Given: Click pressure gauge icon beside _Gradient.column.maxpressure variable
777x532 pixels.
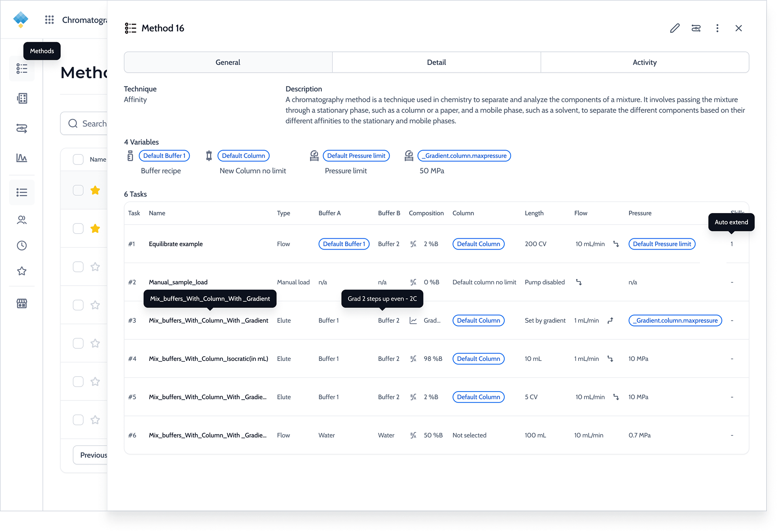Looking at the screenshot, I should point(409,156).
